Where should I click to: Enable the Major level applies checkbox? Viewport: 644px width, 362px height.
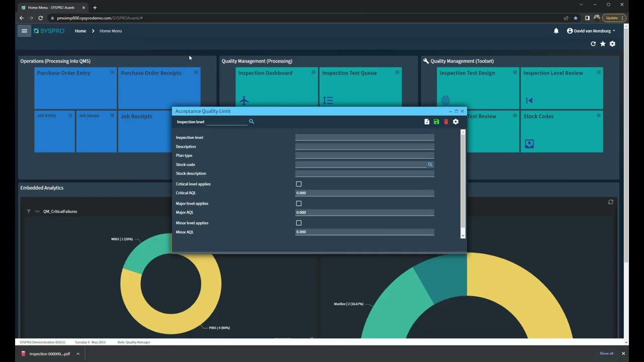[x=299, y=204]
